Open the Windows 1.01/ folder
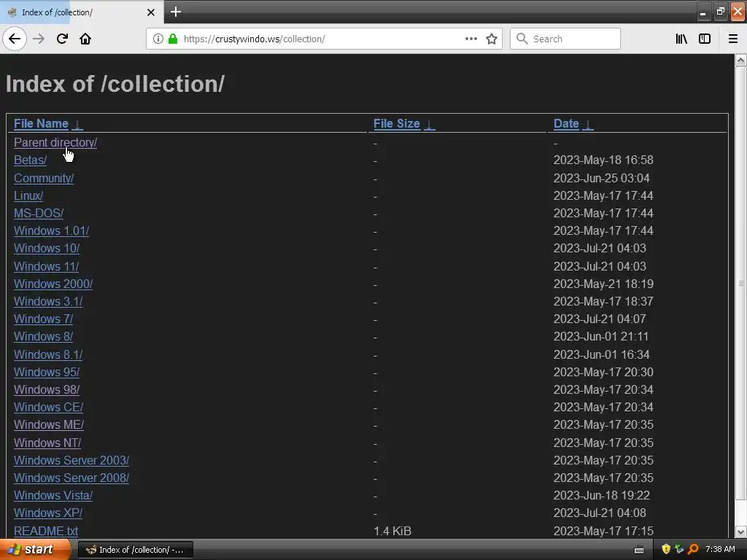This screenshot has width=747, height=560. pyautogui.click(x=52, y=231)
